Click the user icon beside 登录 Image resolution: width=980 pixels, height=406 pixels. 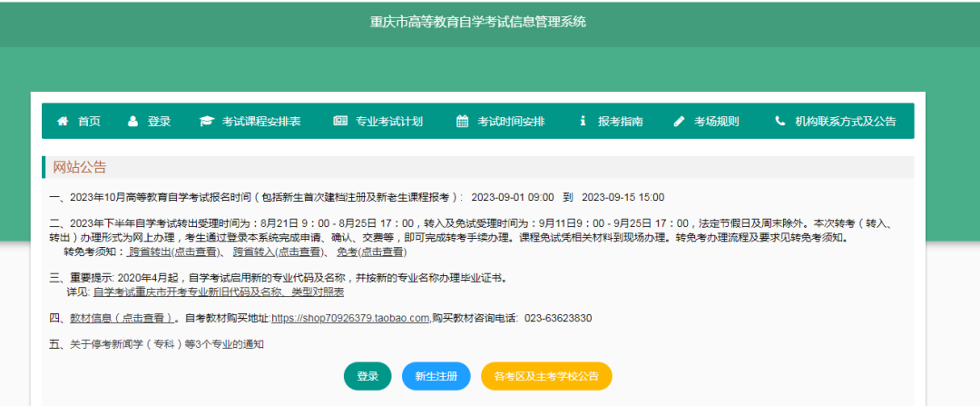click(x=132, y=122)
